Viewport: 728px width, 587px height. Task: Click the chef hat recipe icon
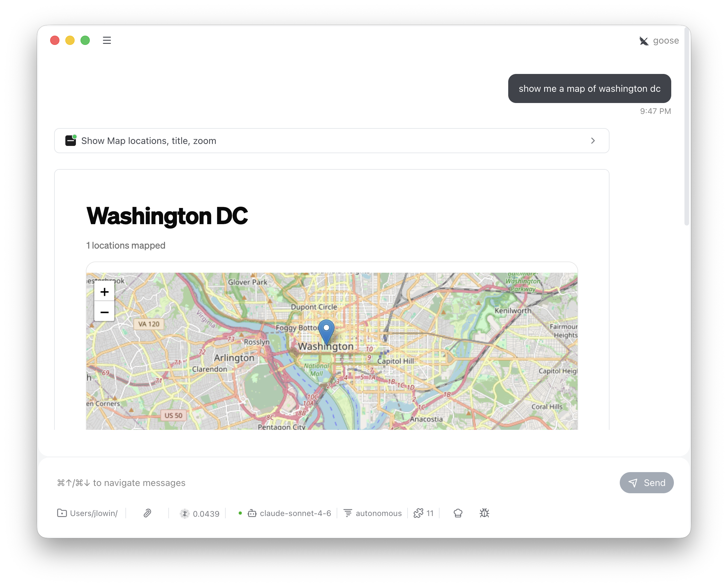pos(458,513)
